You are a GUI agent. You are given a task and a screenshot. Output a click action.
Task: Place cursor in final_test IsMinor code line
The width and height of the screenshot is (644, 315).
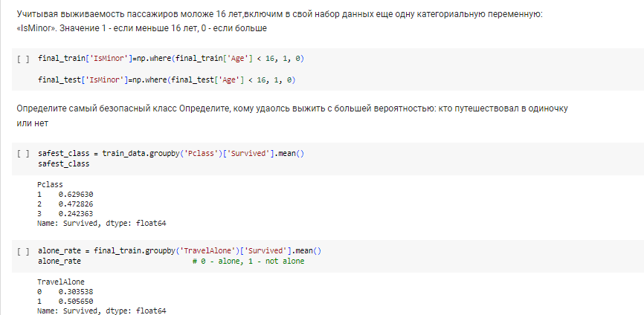[167, 80]
